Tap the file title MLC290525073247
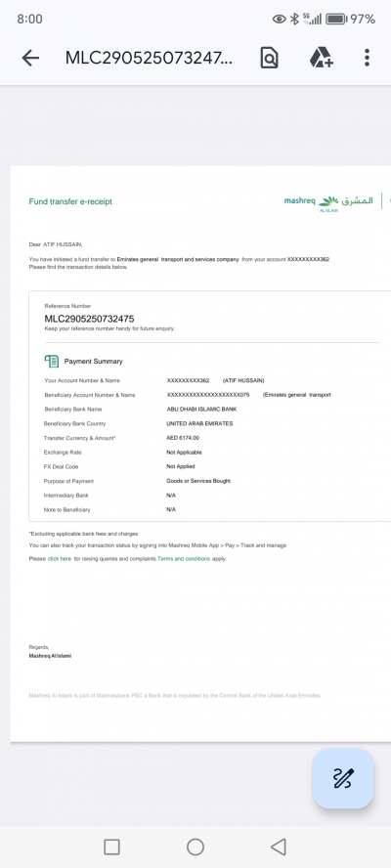Viewport: 391px width, 868px height. coord(149,58)
